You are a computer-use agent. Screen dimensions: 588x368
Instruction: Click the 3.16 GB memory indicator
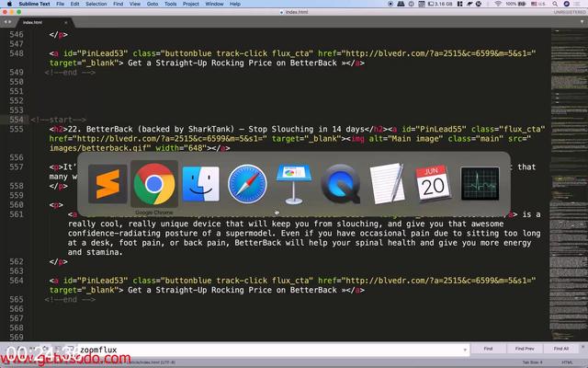[441, 4]
